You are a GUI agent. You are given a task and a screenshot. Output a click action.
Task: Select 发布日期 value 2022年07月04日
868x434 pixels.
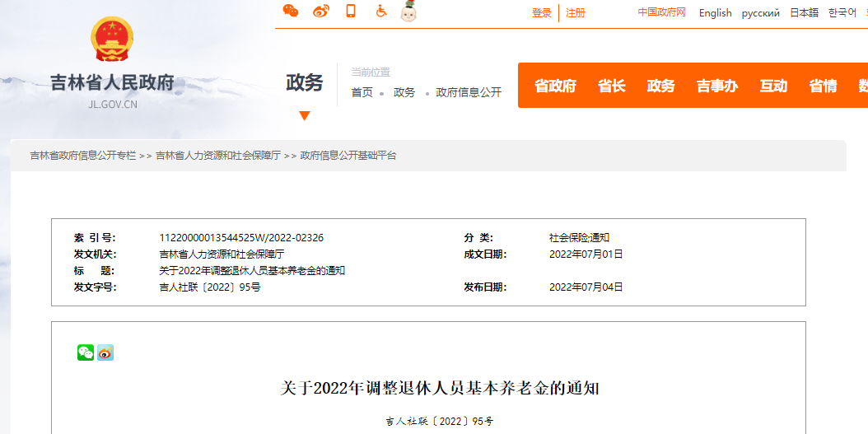tap(586, 287)
